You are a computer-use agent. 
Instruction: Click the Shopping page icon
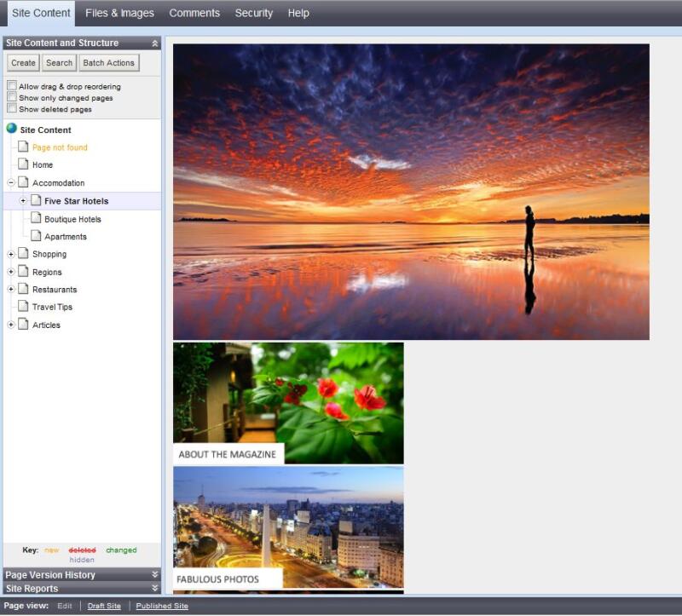pyautogui.click(x=23, y=254)
